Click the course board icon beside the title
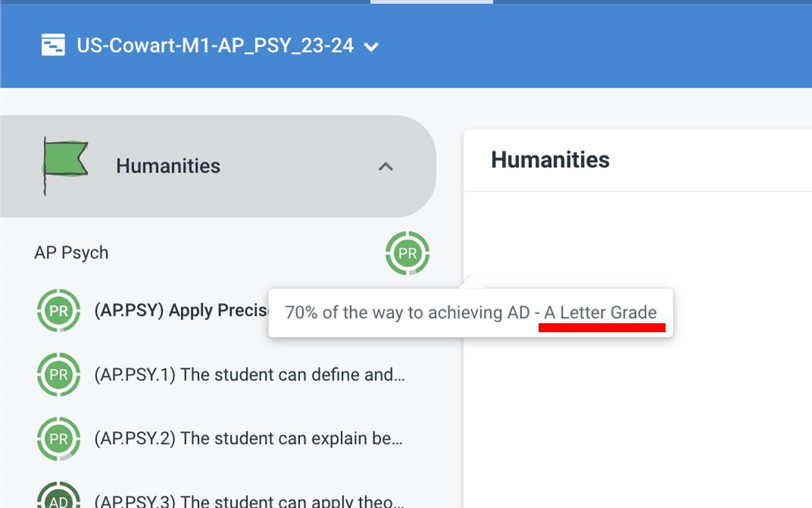The width and height of the screenshot is (812, 508). pyautogui.click(x=53, y=46)
